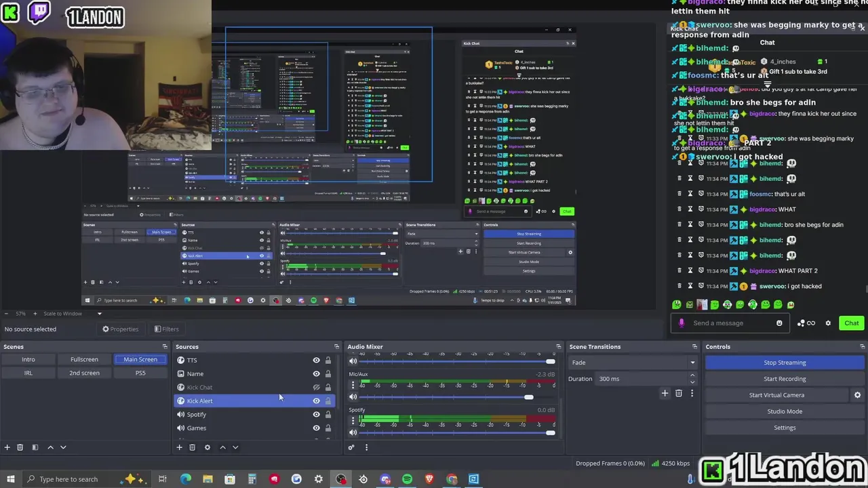The image size is (868, 488).
Task: Add a new scene in Scenes panel
Action: point(7,447)
